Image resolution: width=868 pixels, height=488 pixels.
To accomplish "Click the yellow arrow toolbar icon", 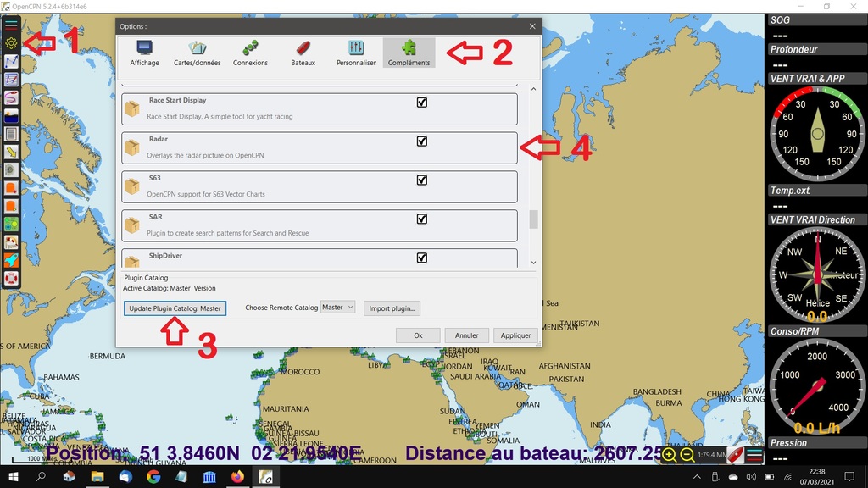I will tap(11, 152).
